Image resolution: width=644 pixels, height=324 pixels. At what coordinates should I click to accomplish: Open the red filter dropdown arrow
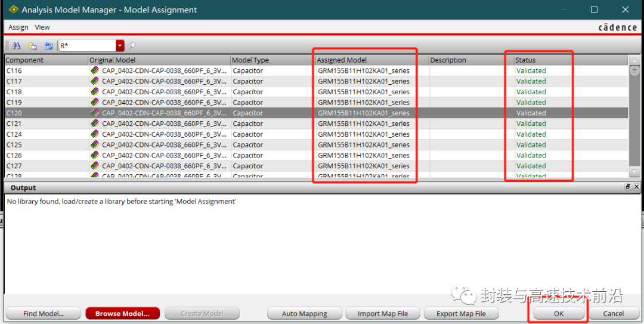point(120,46)
